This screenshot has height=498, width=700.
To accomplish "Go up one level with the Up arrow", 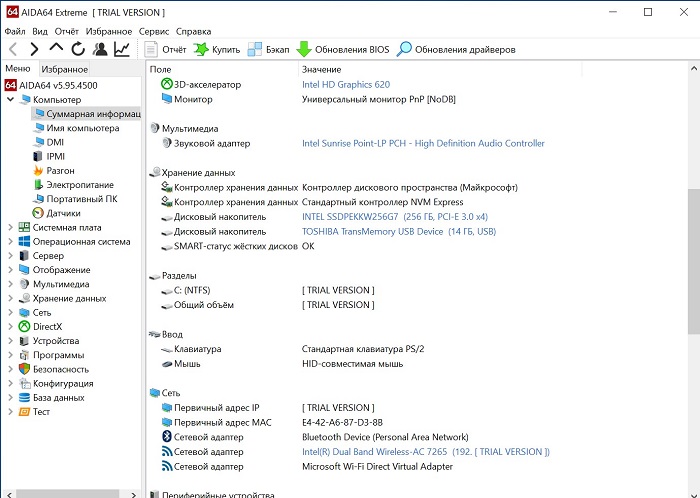I will pyautogui.click(x=56, y=48).
